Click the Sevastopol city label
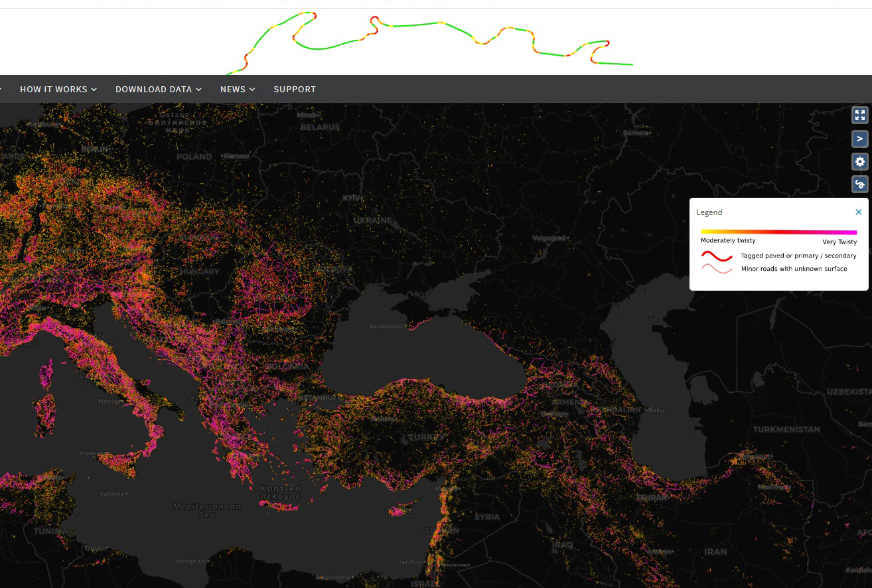Image resolution: width=872 pixels, height=588 pixels. click(x=389, y=326)
